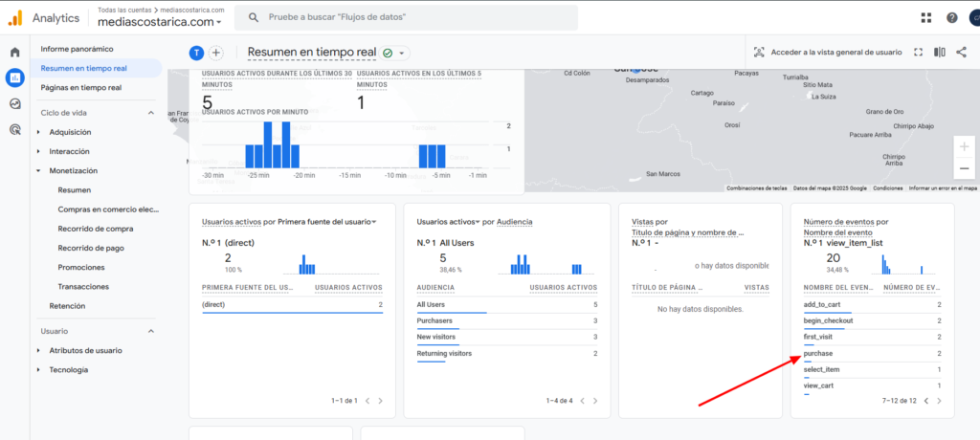Expand the Adquisición tree item

(38, 132)
